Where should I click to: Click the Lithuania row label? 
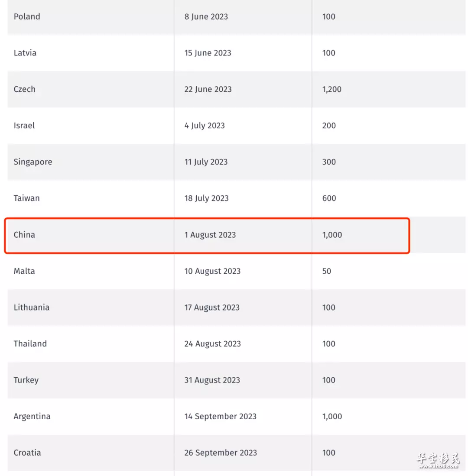coord(32,307)
